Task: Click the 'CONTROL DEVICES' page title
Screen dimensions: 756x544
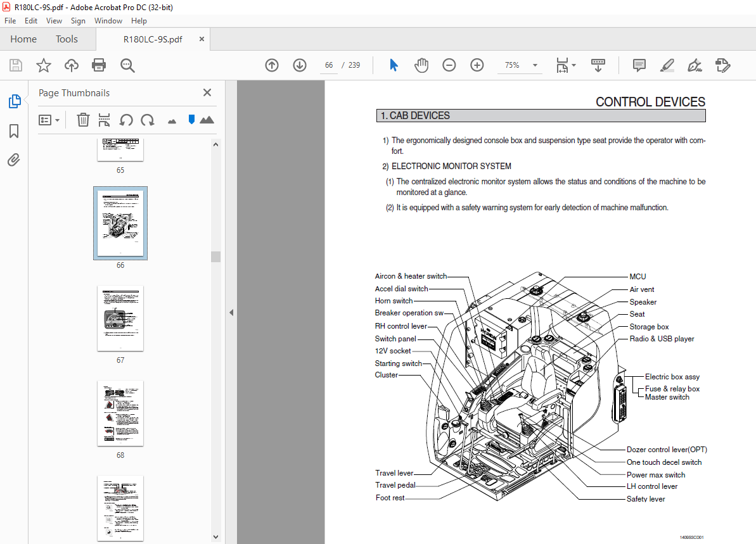Action: (x=650, y=102)
